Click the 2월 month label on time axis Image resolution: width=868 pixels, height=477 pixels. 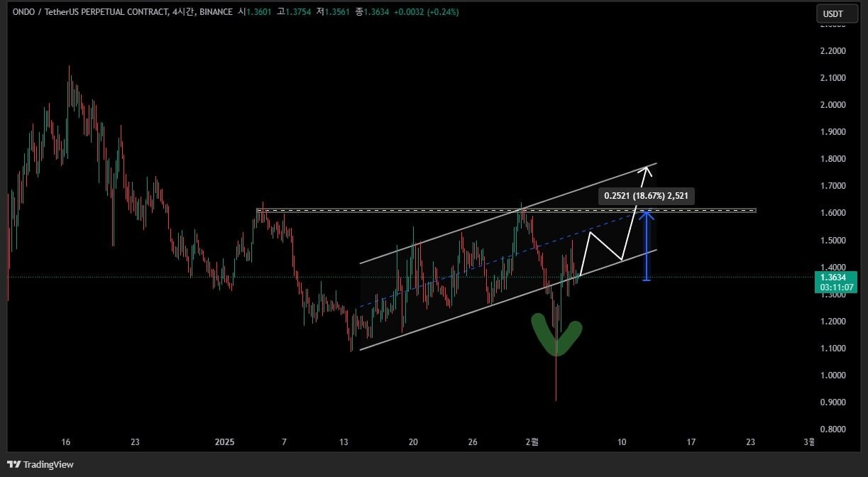(x=532, y=442)
